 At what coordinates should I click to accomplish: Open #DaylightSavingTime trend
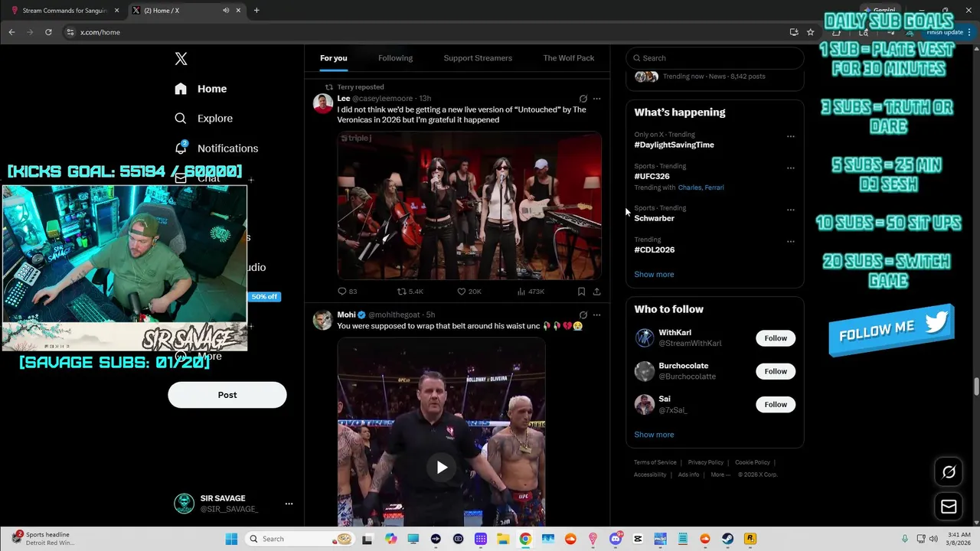point(674,145)
